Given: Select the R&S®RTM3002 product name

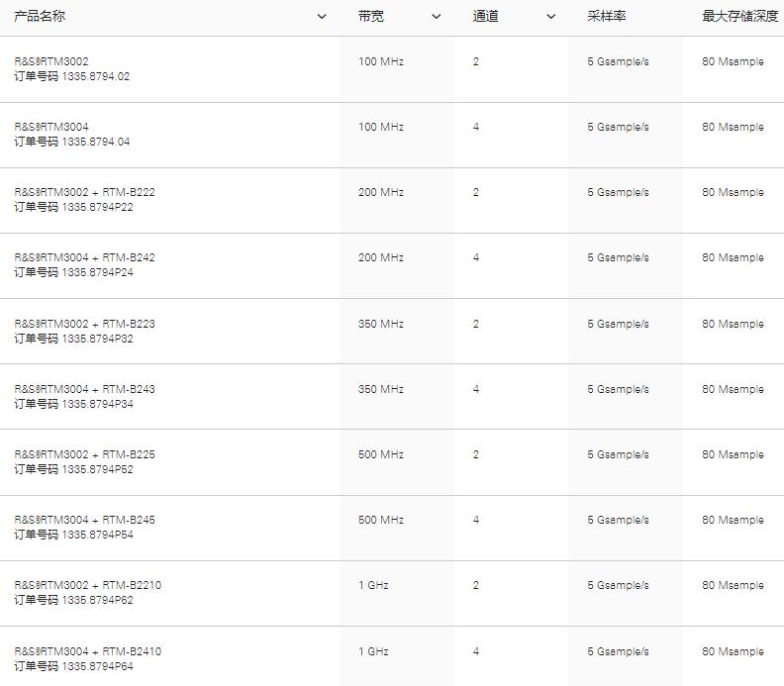Looking at the screenshot, I should tap(51, 61).
